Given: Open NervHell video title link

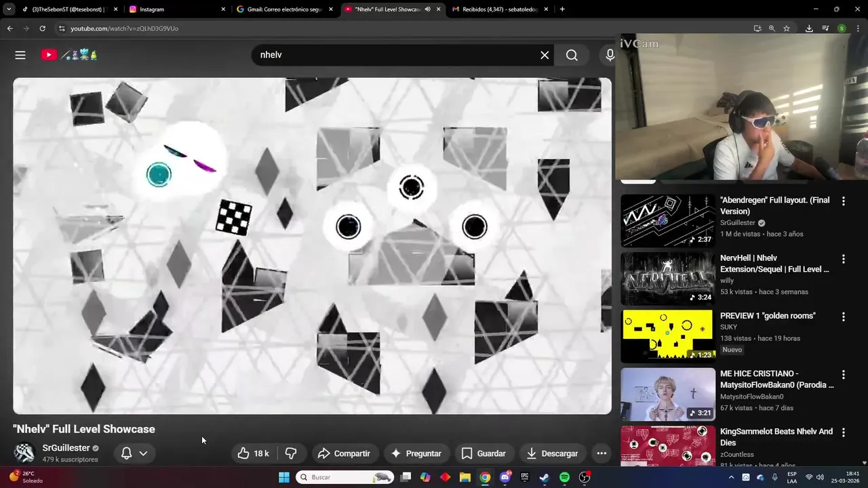Looking at the screenshot, I should point(774,264).
